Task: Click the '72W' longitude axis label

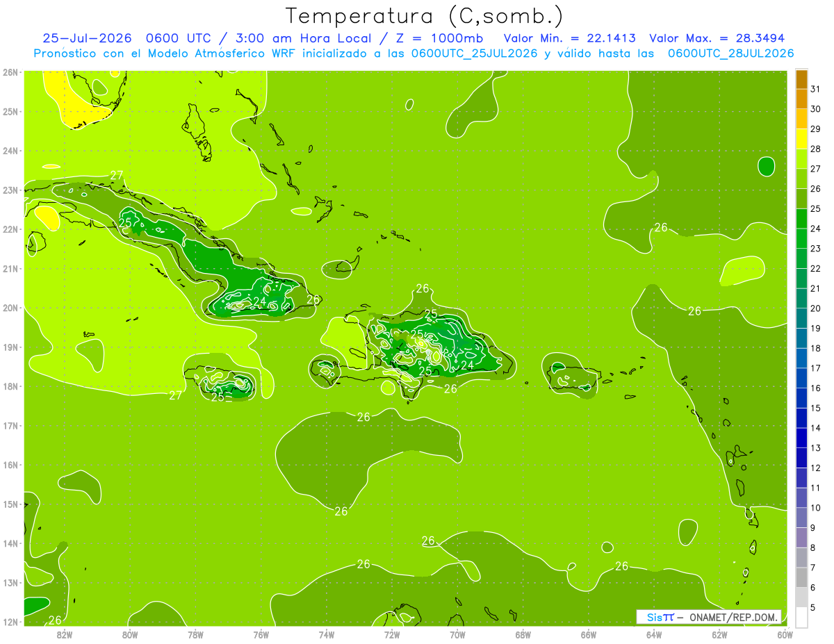Action: pyautogui.click(x=392, y=634)
